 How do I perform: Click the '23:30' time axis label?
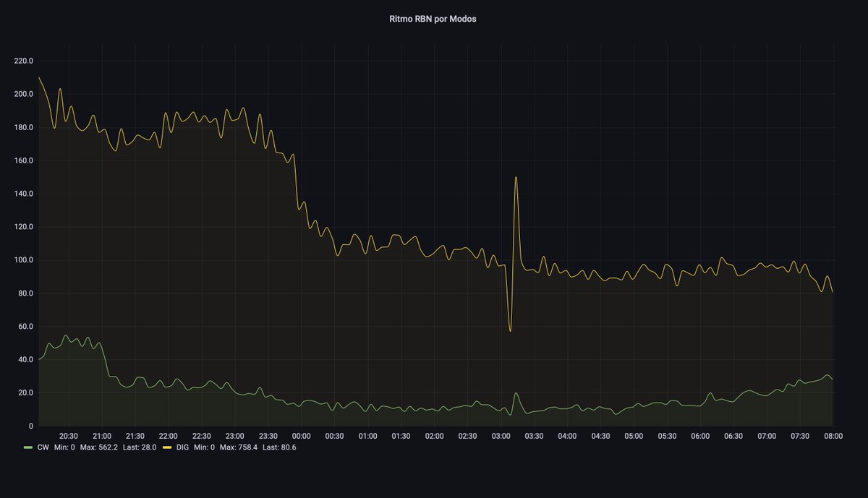[x=268, y=436]
